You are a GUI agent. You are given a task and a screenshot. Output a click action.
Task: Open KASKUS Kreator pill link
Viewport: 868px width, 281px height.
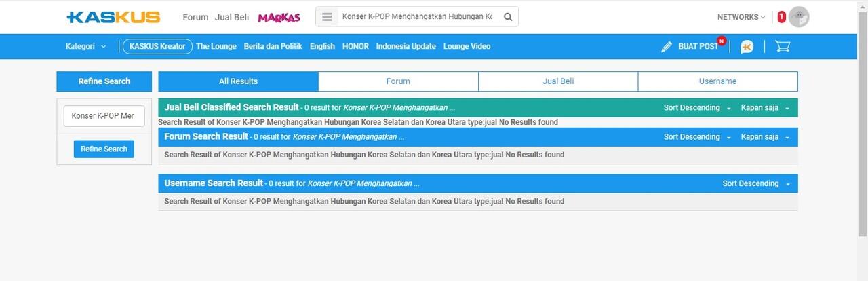(x=157, y=46)
